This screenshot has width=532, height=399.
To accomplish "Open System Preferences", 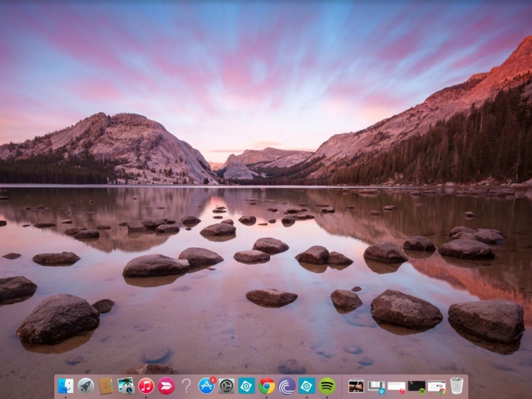I will pos(226,385).
